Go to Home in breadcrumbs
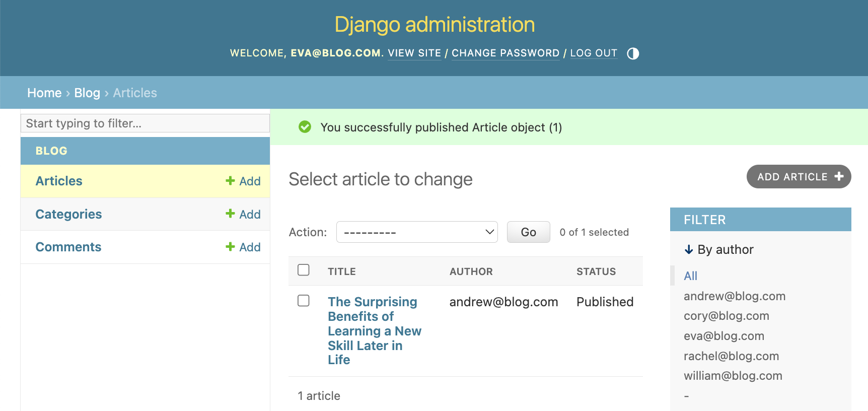The width and height of the screenshot is (868, 411). [44, 93]
